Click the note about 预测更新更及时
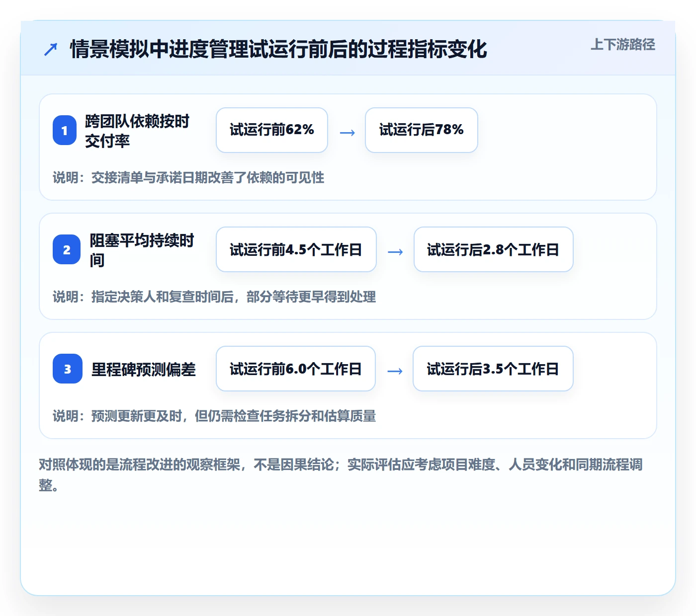 (214, 416)
